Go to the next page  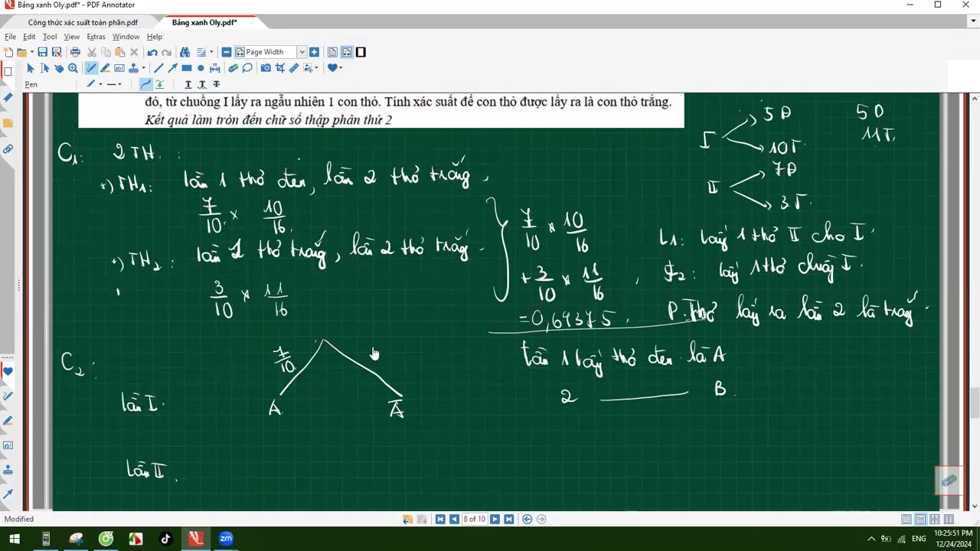pos(495,519)
